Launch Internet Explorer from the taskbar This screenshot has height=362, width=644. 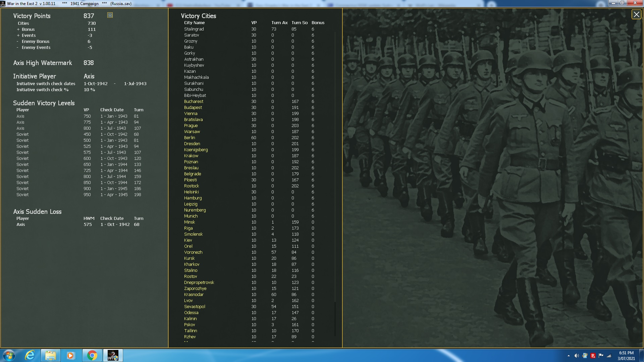click(30, 355)
